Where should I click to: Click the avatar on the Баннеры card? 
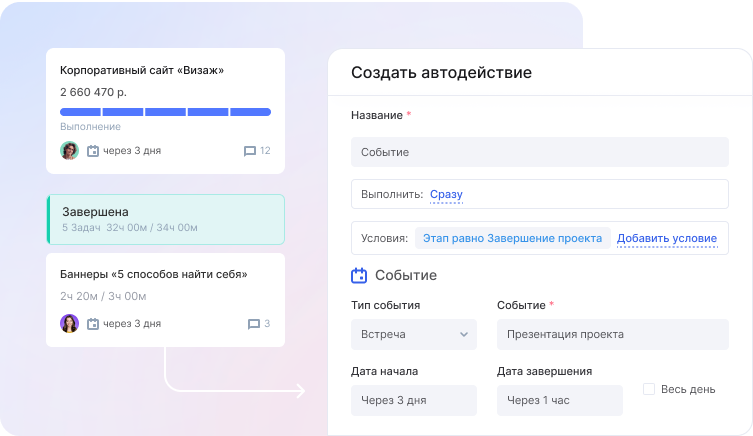[69, 323]
